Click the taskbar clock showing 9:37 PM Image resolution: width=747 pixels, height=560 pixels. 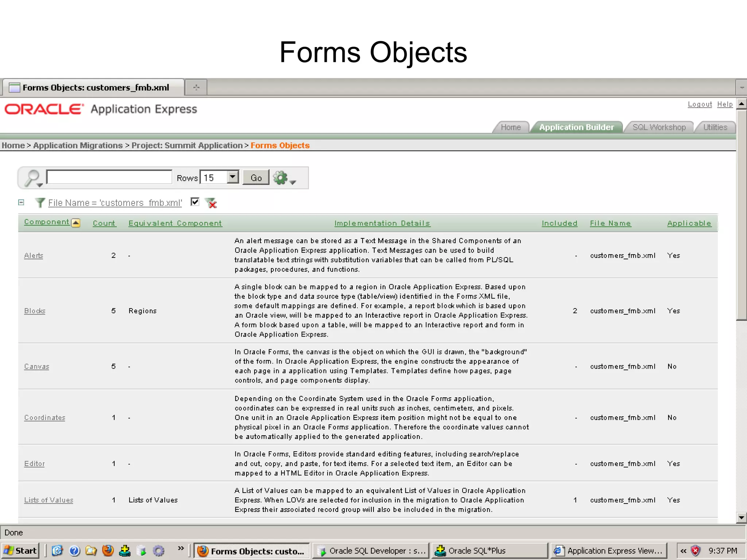pyautogui.click(x=723, y=551)
